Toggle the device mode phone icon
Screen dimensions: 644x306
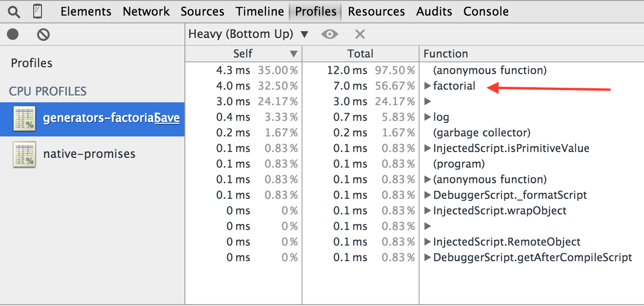pos(38,11)
